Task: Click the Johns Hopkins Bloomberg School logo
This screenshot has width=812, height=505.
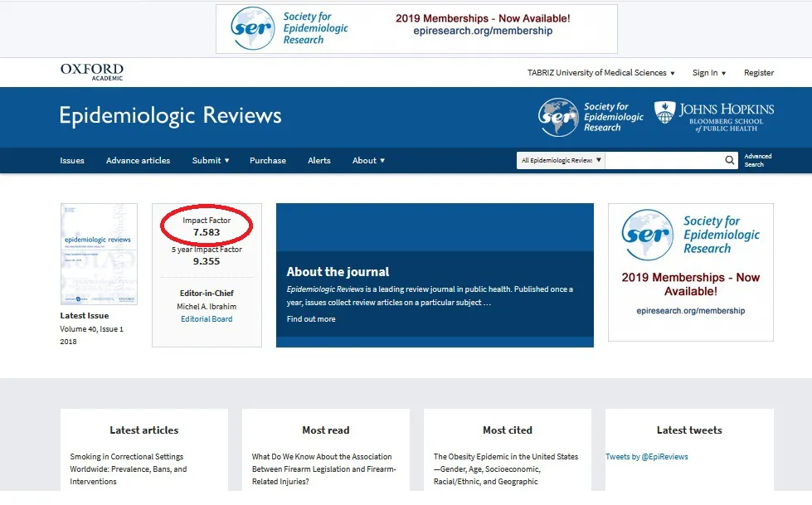Action: click(714, 117)
